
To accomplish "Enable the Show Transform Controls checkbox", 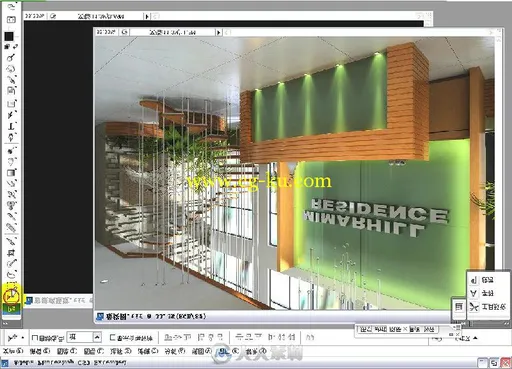I will pyautogui.click(x=112, y=338).
